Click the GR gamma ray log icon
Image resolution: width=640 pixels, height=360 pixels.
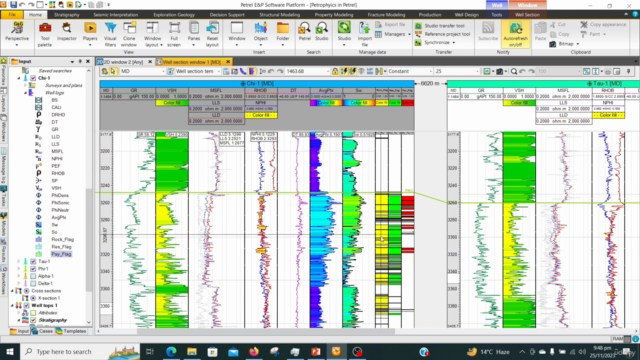pyautogui.click(x=39, y=129)
